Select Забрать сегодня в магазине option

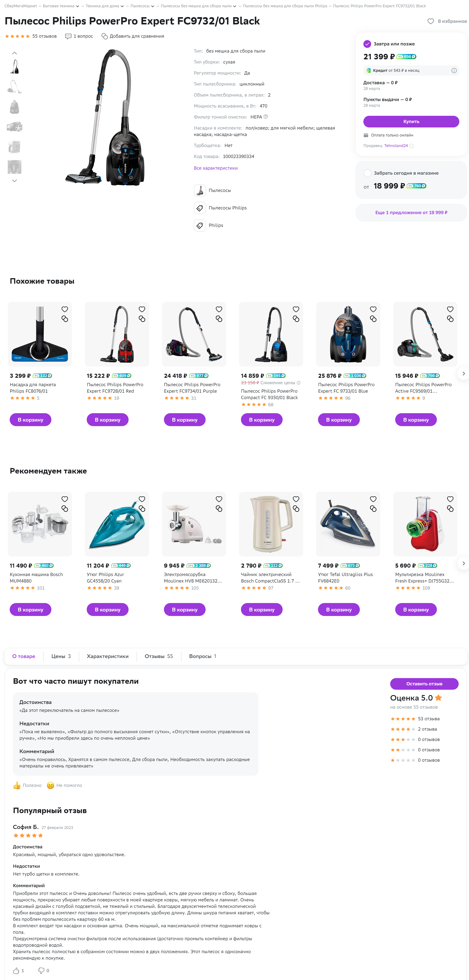click(x=368, y=173)
